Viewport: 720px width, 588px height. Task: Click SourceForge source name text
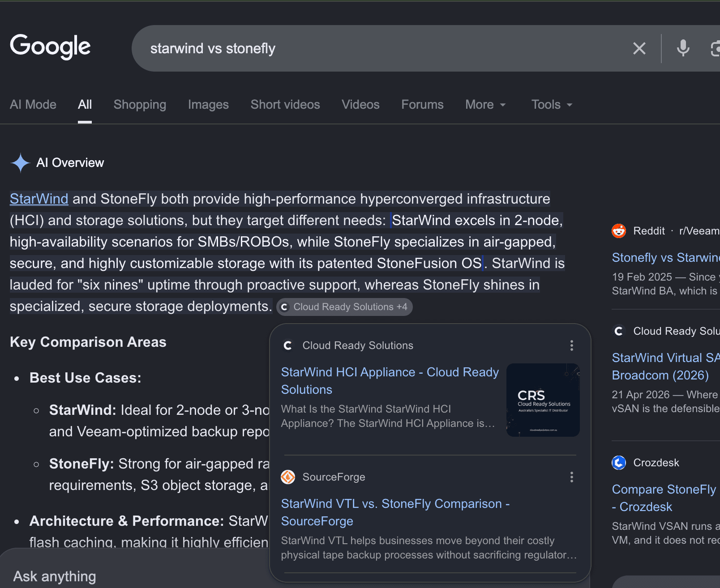coord(334,477)
